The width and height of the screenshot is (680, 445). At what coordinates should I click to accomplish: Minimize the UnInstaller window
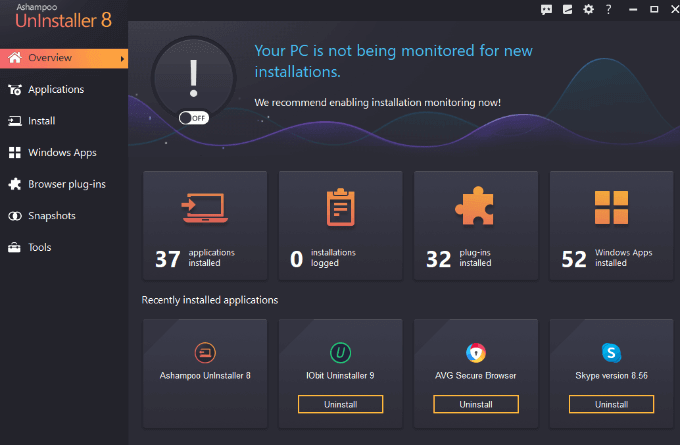coord(633,10)
